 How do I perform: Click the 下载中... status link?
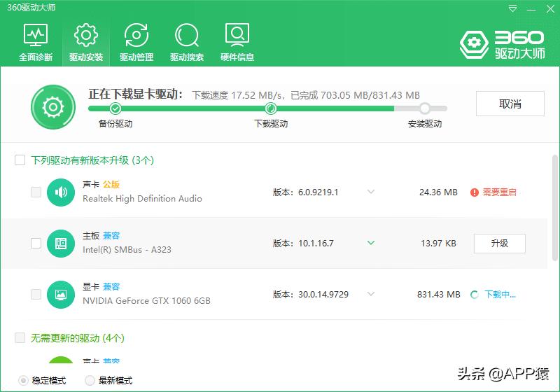pos(500,295)
